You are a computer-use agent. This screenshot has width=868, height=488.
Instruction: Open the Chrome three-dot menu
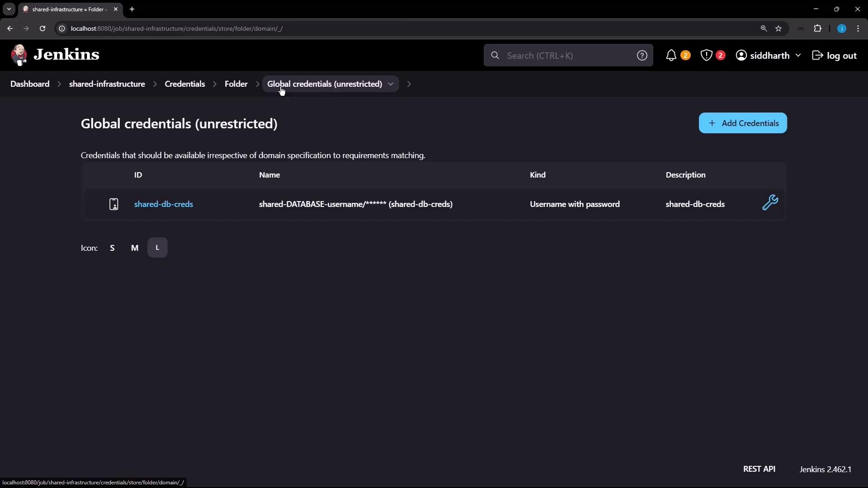click(858, 28)
